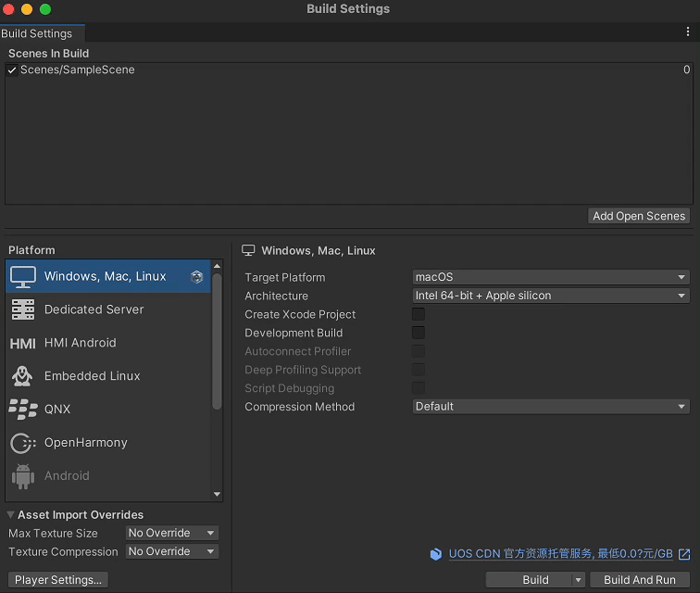Click the Platform section heading
The height and width of the screenshot is (593, 700).
coord(31,250)
